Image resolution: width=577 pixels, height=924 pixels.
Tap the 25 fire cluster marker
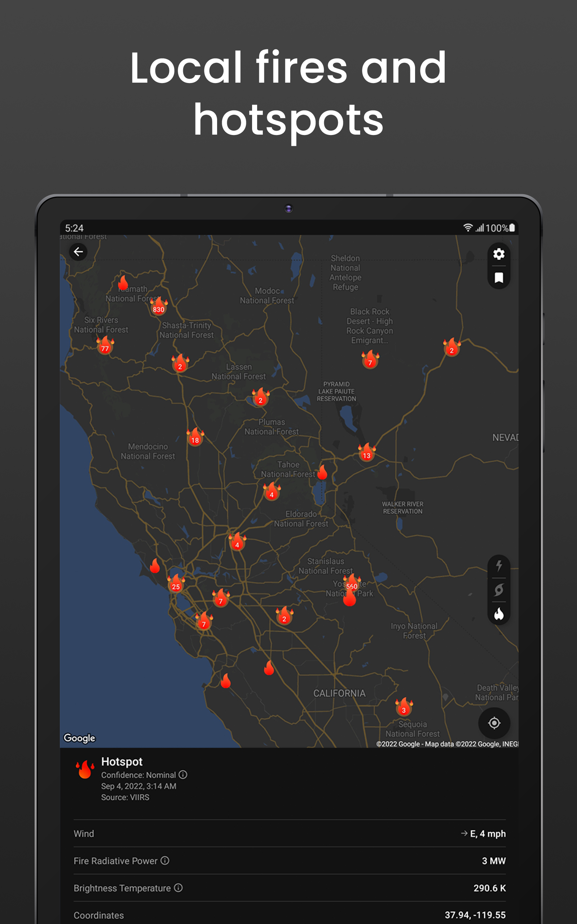tap(176, 585)
